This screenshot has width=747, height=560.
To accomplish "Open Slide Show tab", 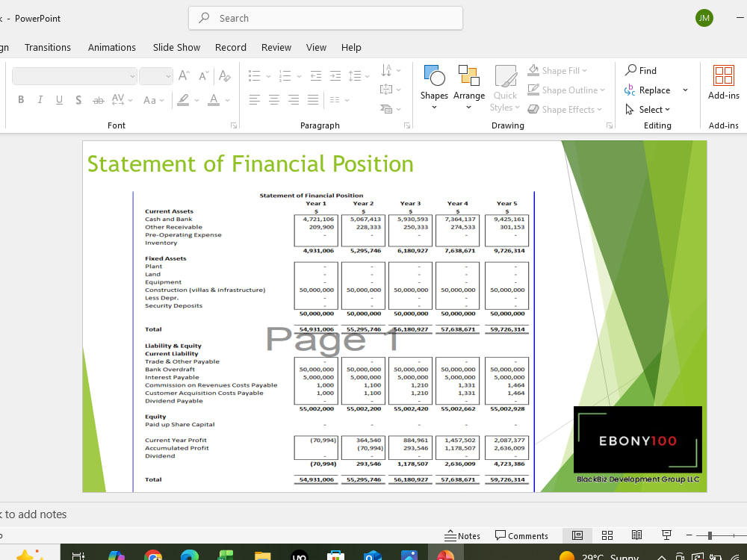I will [176, 47].
